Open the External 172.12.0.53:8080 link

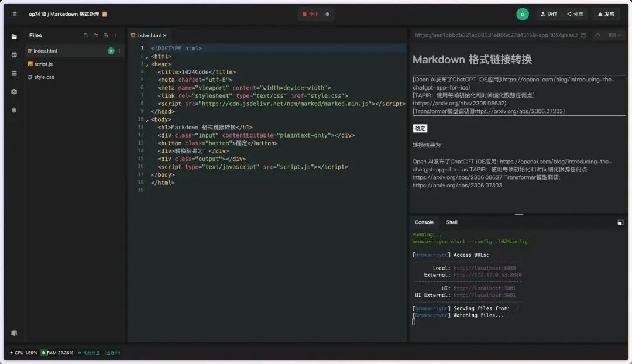(x=487, y=275)
